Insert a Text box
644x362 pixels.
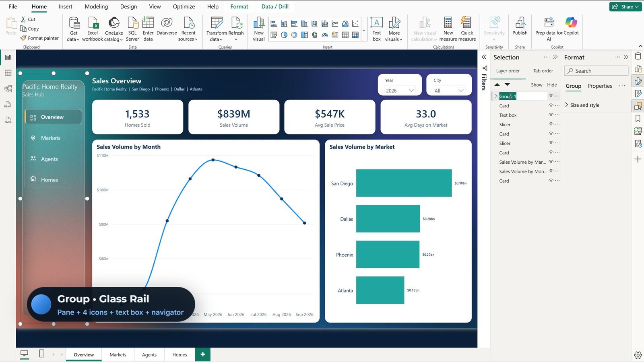[377, 29]
